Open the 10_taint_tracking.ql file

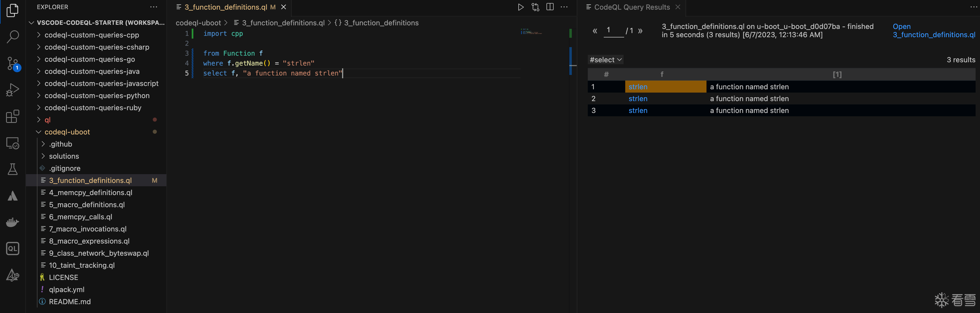pyautogui.click(x=81, y=265)
